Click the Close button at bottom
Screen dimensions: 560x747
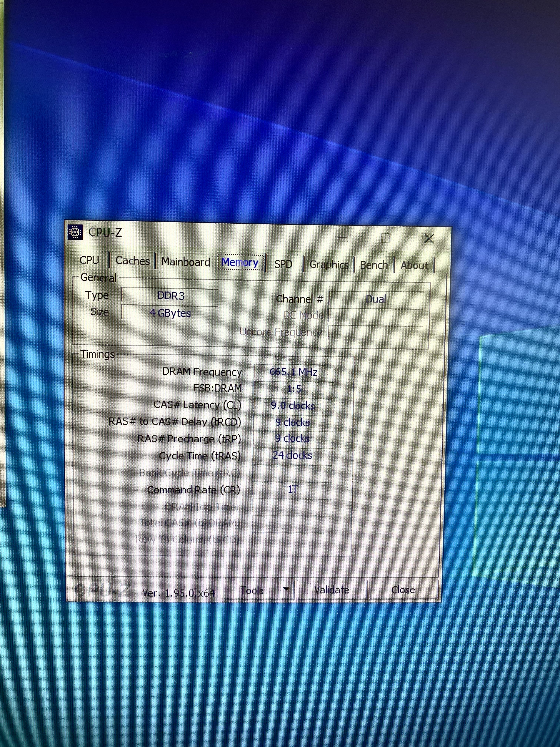pos(403,590)
